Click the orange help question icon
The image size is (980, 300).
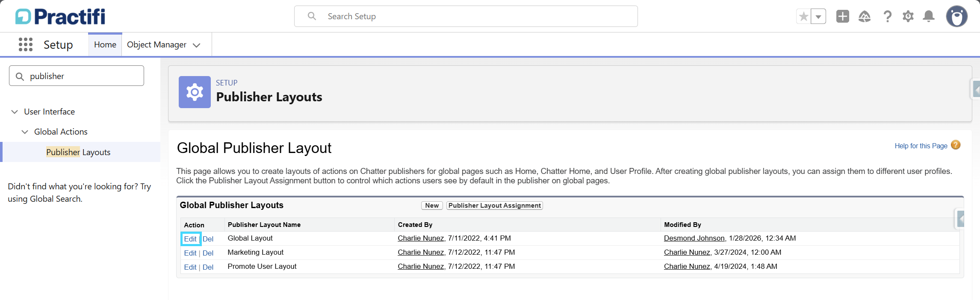coord(956,145)
